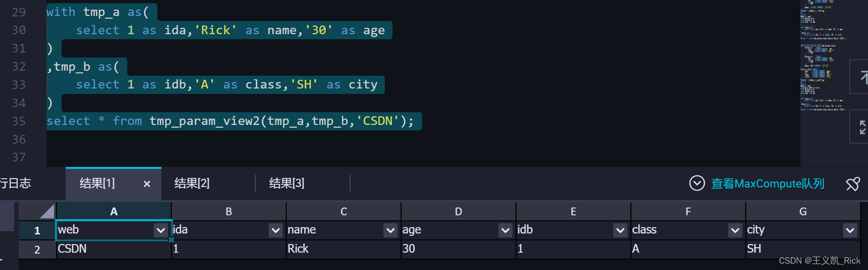The width and height of the screenshot is (868, 270).
Task: Select column D header in results grid
Action: [x=458, y=212]
